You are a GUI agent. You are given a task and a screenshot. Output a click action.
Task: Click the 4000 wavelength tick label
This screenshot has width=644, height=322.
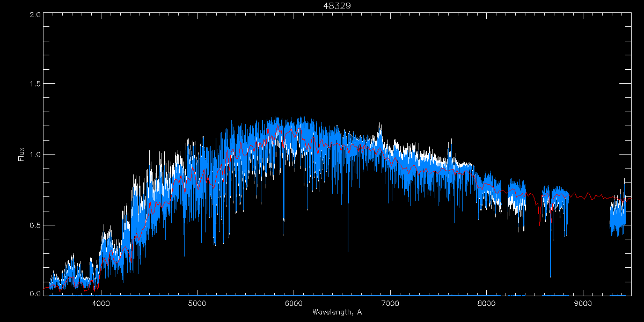tap(101, 303)
